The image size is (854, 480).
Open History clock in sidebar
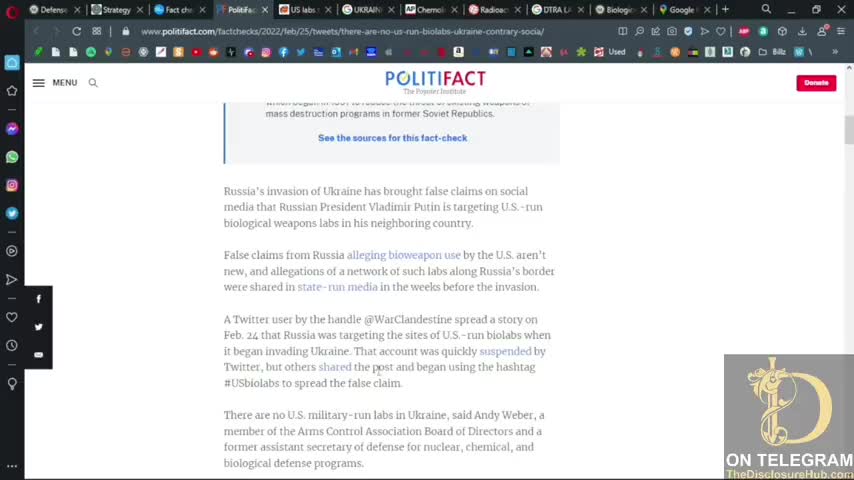pos(12,345)
